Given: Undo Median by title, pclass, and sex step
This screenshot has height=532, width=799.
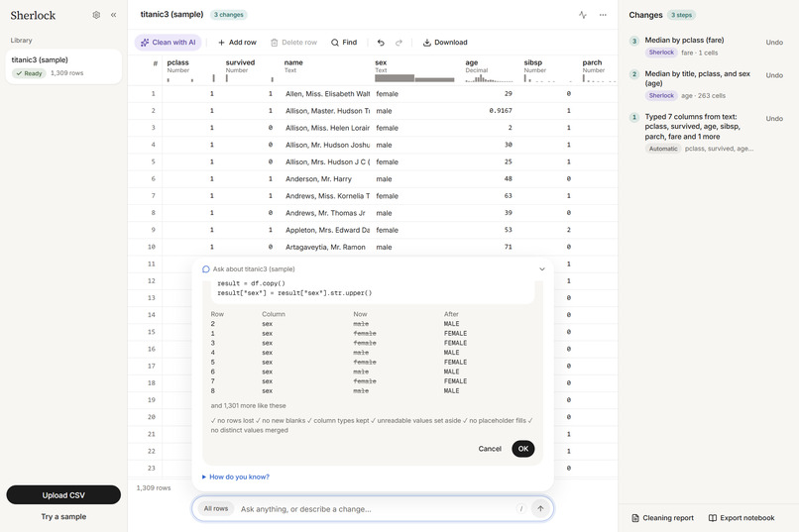Looking at the screenshot, I should 774,75.
